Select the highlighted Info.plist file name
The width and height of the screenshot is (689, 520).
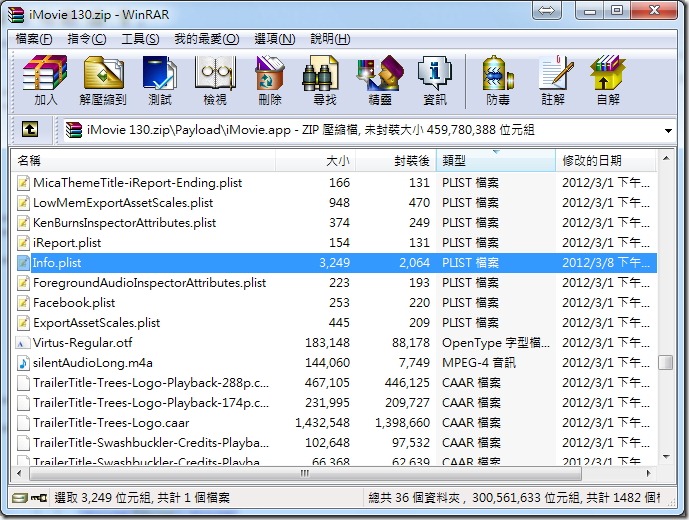pos(57,263)
